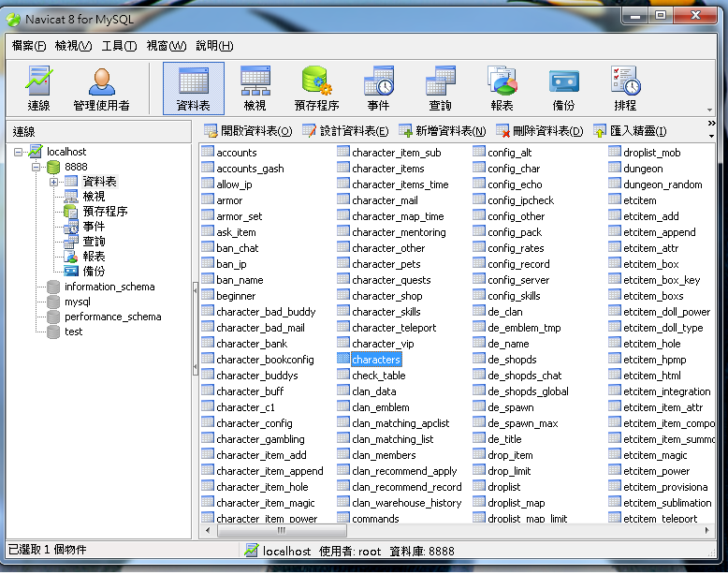The width and height of the screenshot is (728, 575).
Task: Open the 說明 help menu
Action: pos(214,46)
